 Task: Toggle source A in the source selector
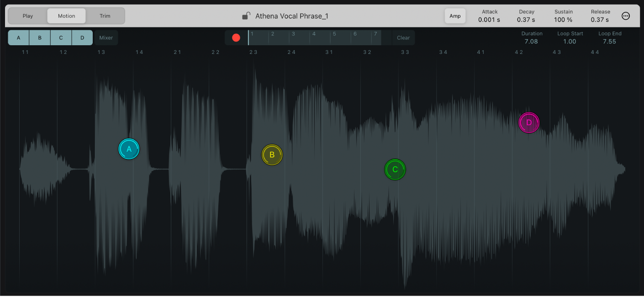coord(18,37)
